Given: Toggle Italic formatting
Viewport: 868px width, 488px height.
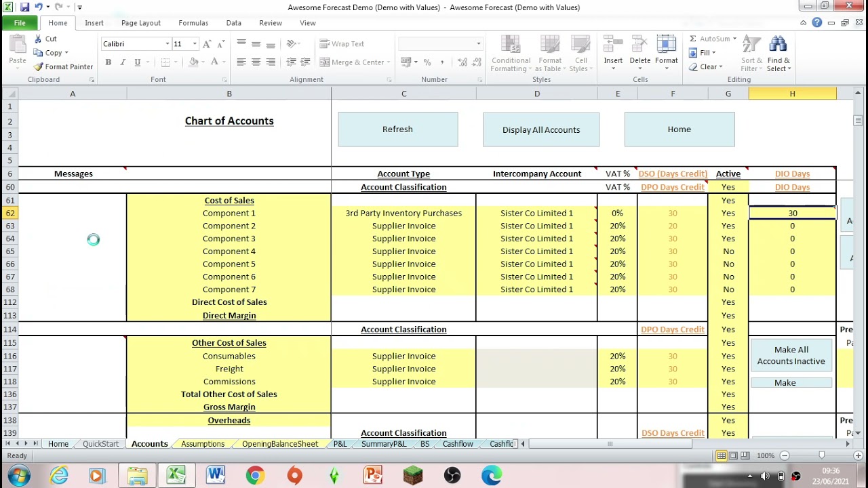Looking at the screenshot, I should coord(123,62).
